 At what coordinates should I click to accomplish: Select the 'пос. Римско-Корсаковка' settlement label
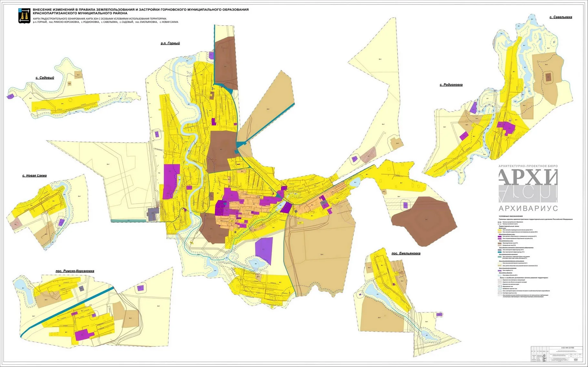pos(75,271)
